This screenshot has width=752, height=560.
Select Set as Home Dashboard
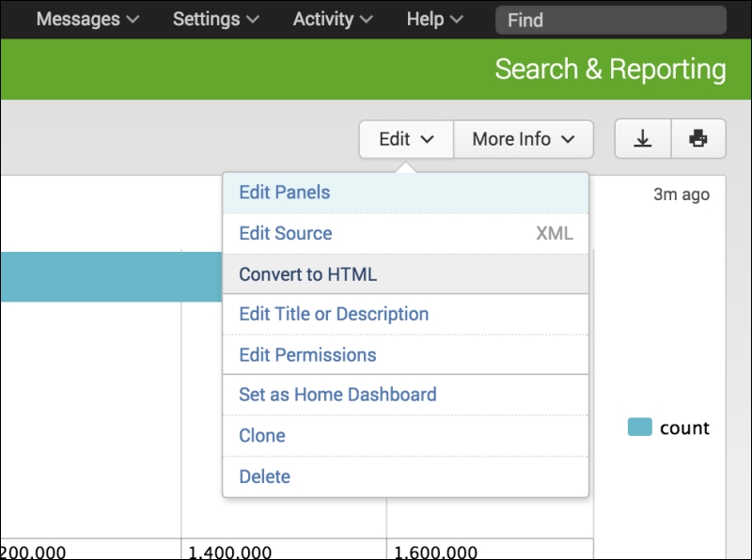(406, 395)
